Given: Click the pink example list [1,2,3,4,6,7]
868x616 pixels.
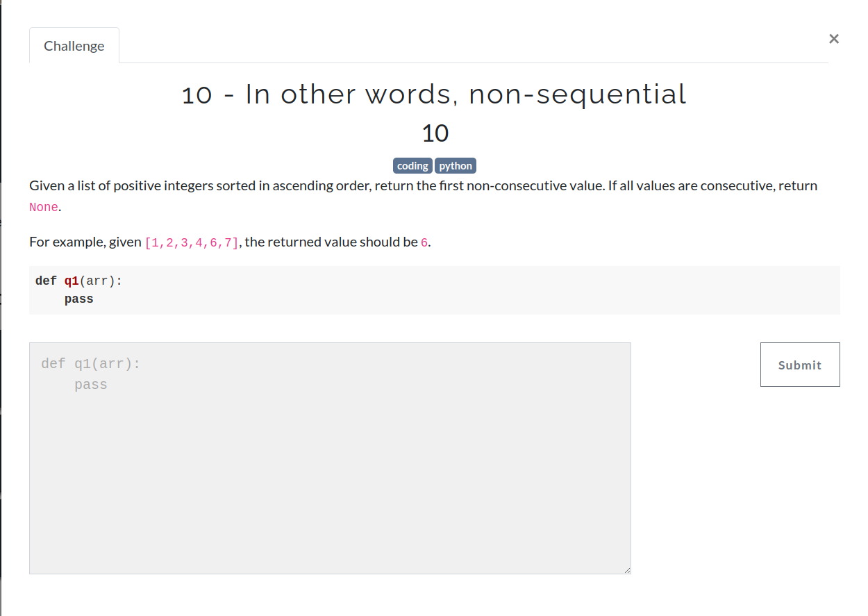Looking at the screenshot, I should [192, 242].
